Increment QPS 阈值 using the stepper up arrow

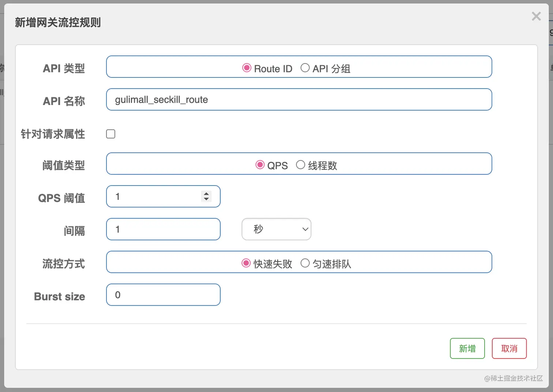(x=206, y=194)
